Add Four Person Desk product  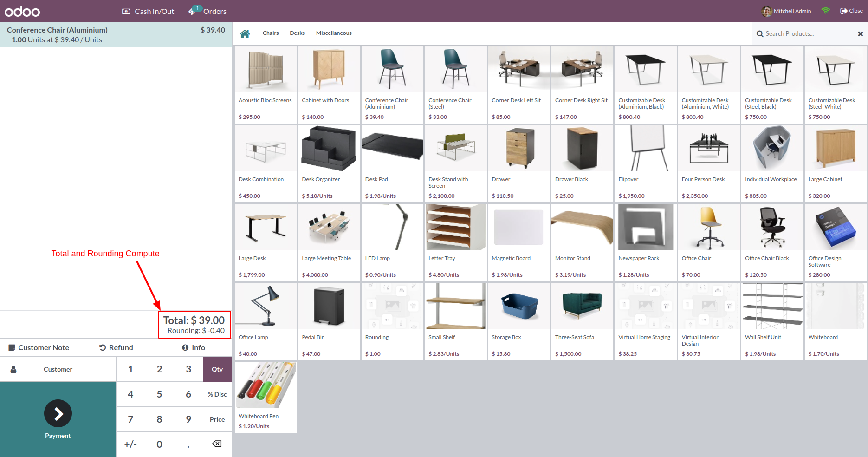tap(709, 163)
